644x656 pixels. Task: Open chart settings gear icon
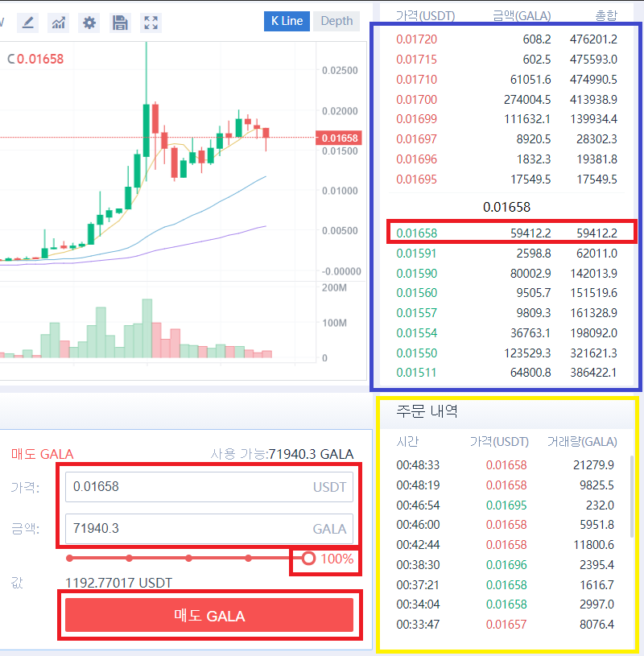coord(89,23)
